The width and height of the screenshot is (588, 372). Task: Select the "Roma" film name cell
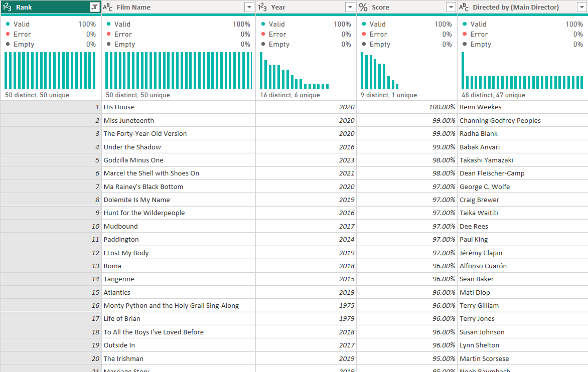[x=112, y=266]
